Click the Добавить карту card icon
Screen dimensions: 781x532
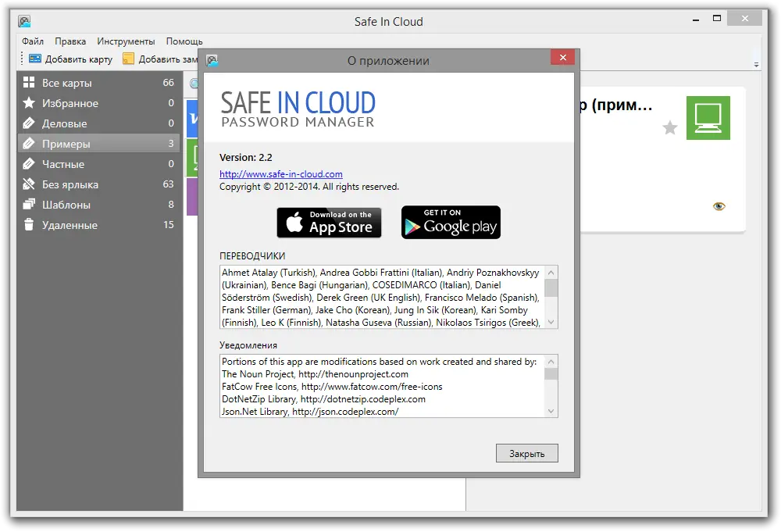35,59
